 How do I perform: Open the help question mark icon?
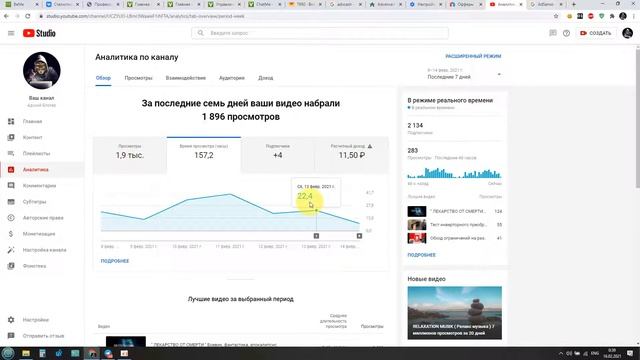click(x=566, y=33)
